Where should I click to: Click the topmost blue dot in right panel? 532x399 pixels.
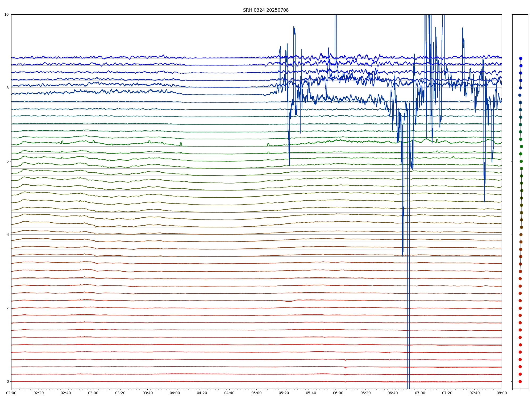(521, 58)
